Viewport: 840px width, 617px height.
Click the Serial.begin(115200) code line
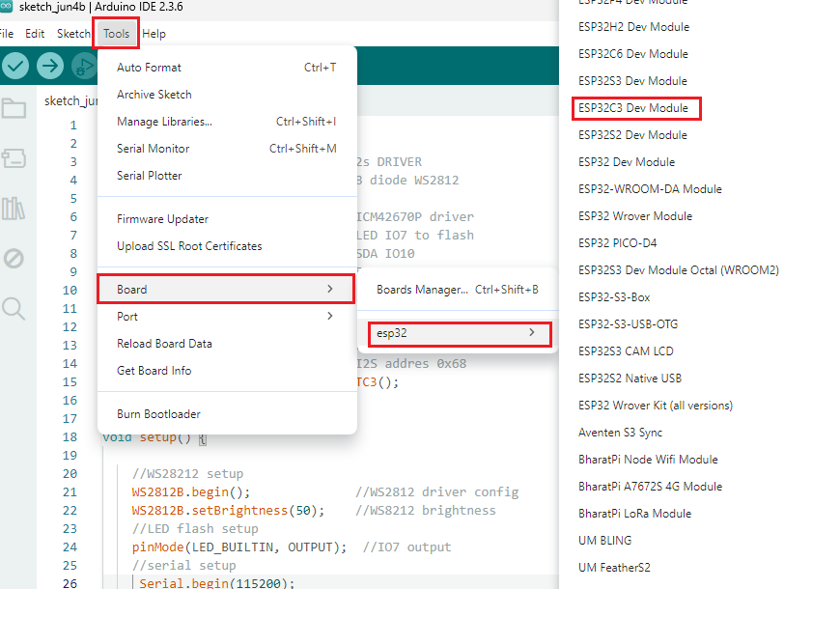(x=216, y=583)
